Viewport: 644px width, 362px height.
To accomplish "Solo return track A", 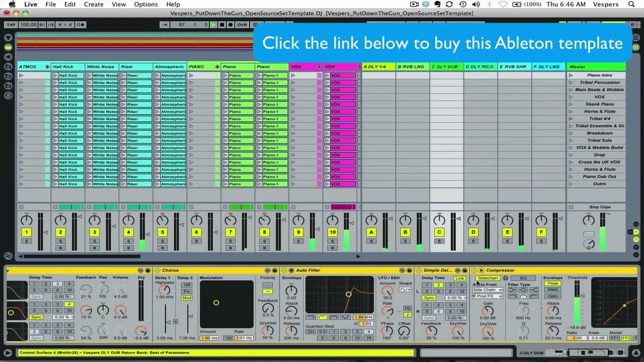I will tap(371, 241).
